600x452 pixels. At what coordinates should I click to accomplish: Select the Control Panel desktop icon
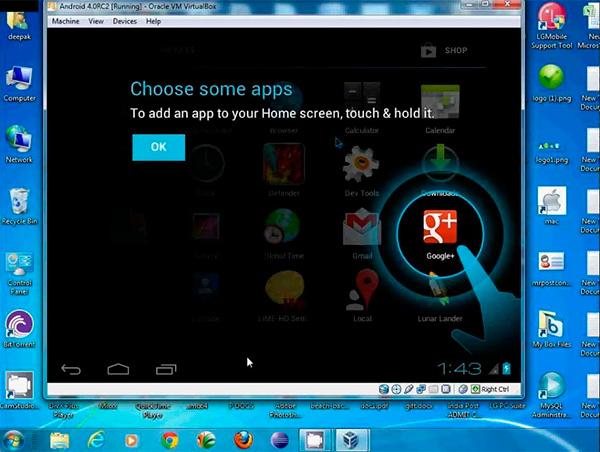point(19,274)
